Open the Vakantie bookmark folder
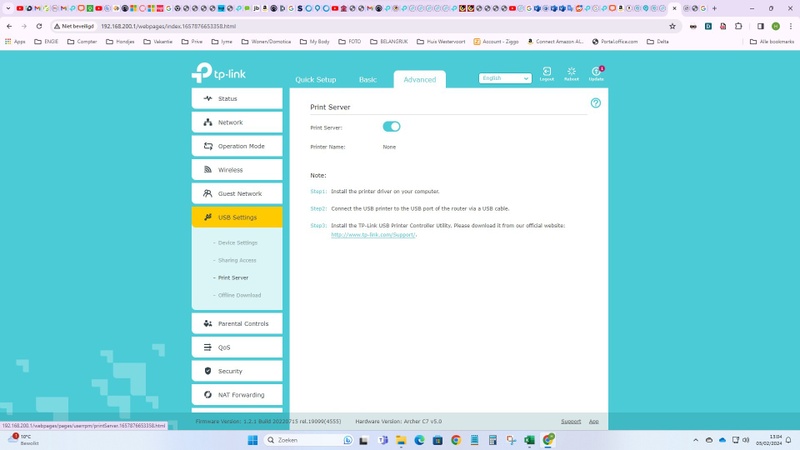 tap(158, 41)
